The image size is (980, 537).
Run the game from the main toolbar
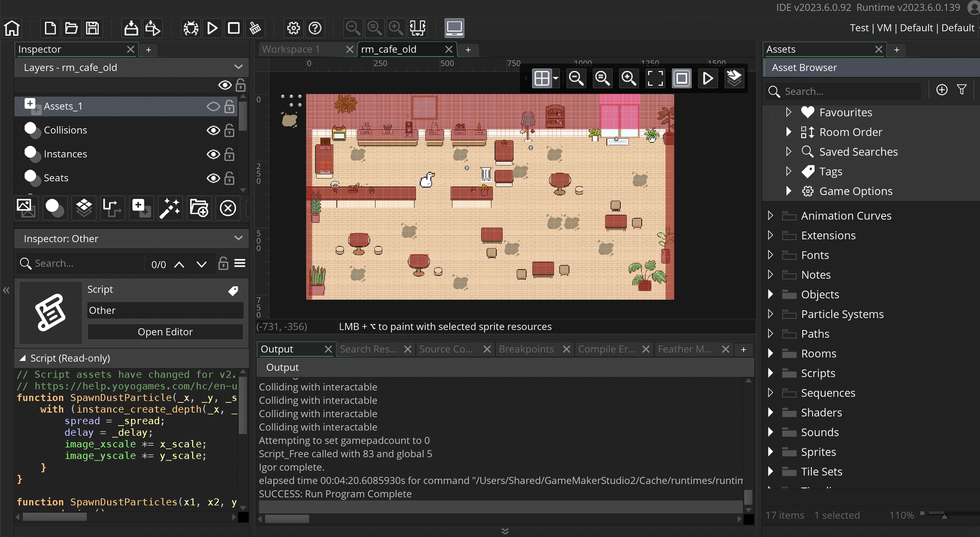coord(212,28)
